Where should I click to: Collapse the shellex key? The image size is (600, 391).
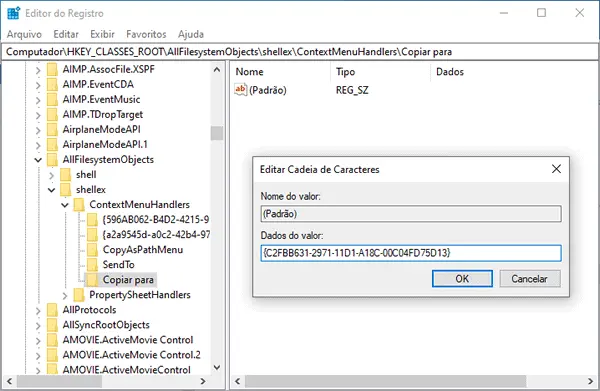pyautogui.click(x=51, y=190)
